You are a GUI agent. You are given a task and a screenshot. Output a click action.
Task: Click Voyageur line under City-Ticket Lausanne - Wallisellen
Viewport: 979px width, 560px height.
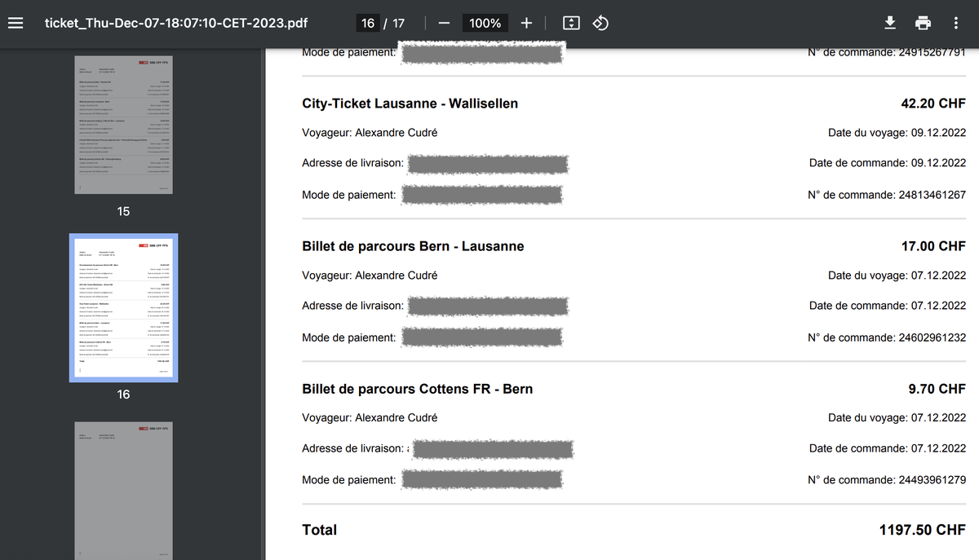tap(370, 133)
